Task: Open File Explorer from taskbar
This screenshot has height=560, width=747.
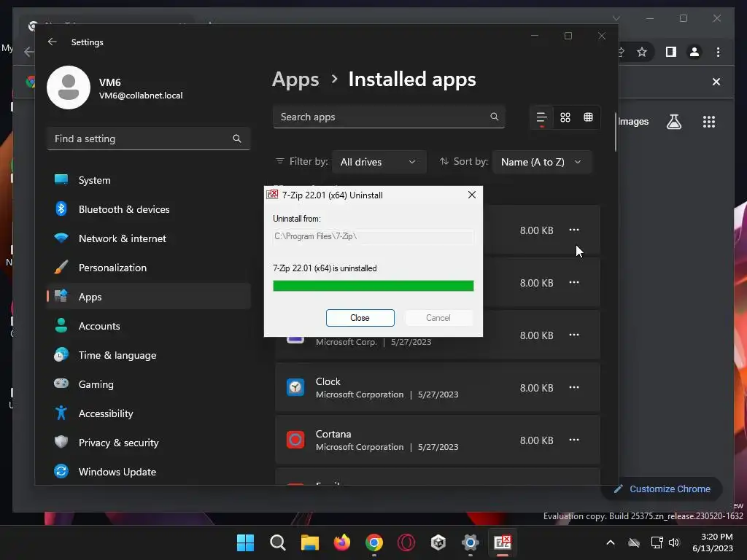Action: point(309,542)
